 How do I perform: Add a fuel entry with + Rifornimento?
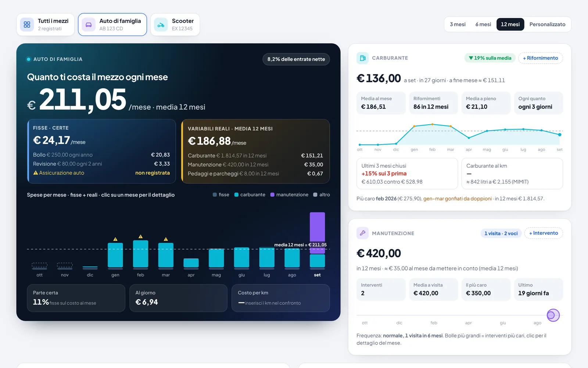(540, 58)
